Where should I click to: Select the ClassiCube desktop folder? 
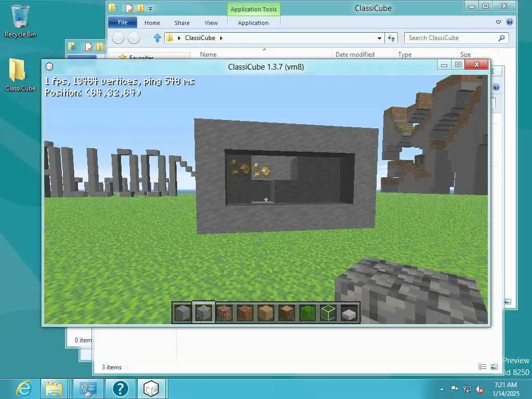point(20,75)
